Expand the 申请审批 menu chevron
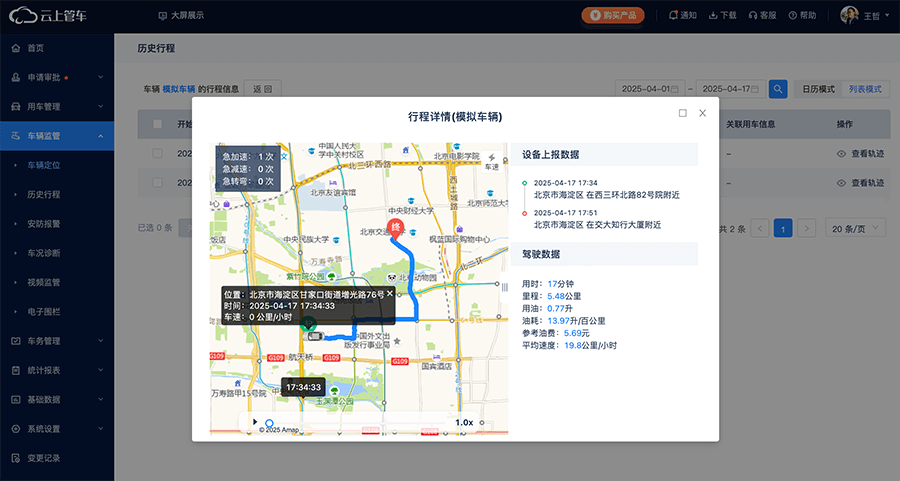 coord(100,77)
